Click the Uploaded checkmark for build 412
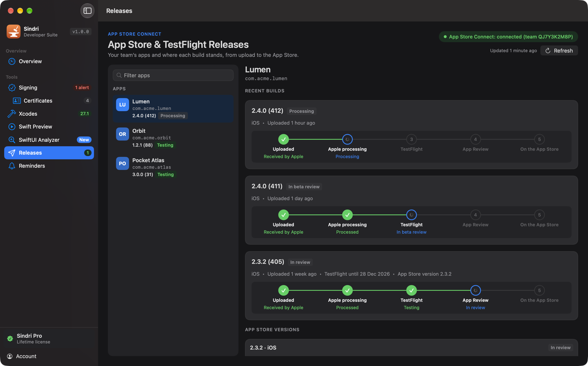This screenshot has width=588, height=366. pyautogui.click(x=283, y=139)
